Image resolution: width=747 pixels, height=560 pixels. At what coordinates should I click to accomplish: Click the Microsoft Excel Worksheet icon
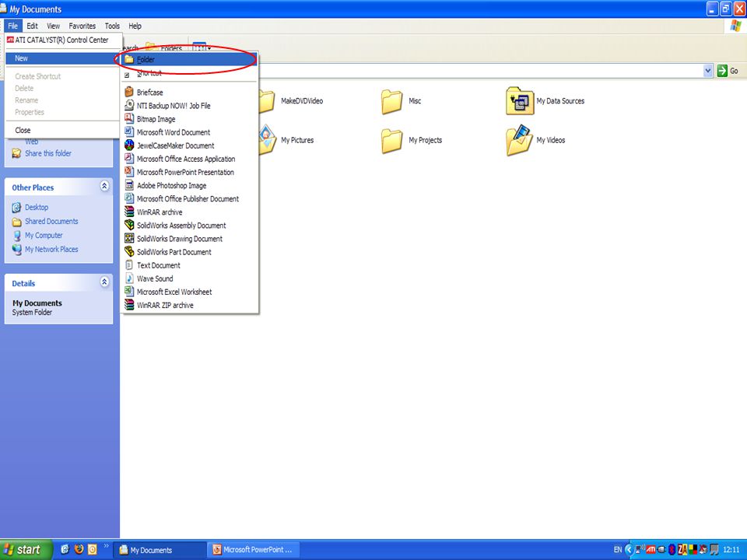(128, 292)
